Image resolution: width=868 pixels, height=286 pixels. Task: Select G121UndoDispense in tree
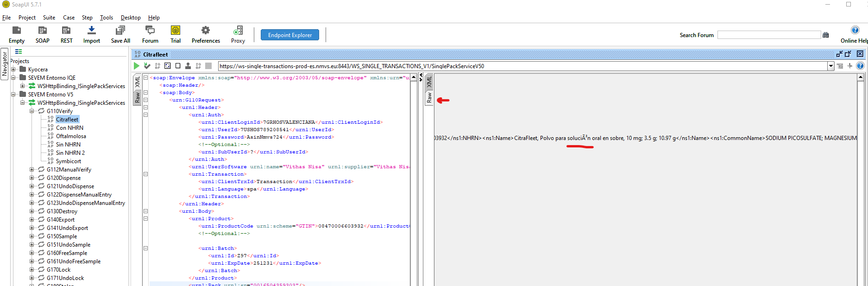(x=70, y=186)
